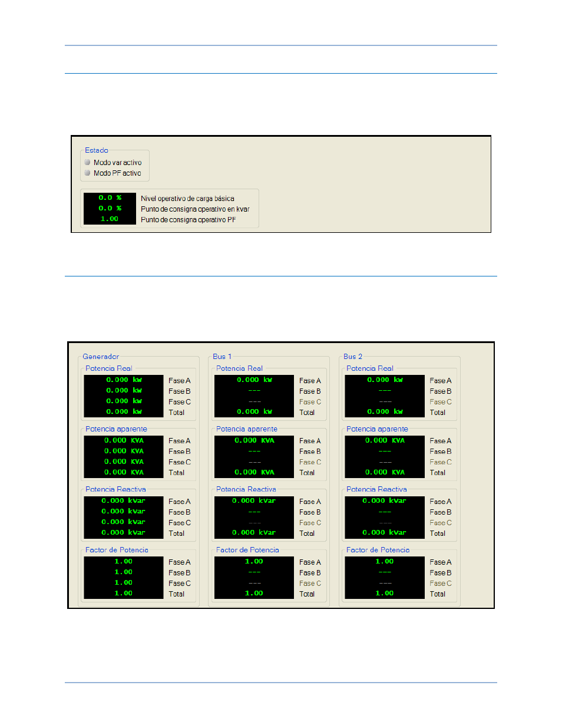Click Fase A label in Bus 2 Potencia Reactiva
The width and height of the screenshot is (562, 728).
point(441,502)
